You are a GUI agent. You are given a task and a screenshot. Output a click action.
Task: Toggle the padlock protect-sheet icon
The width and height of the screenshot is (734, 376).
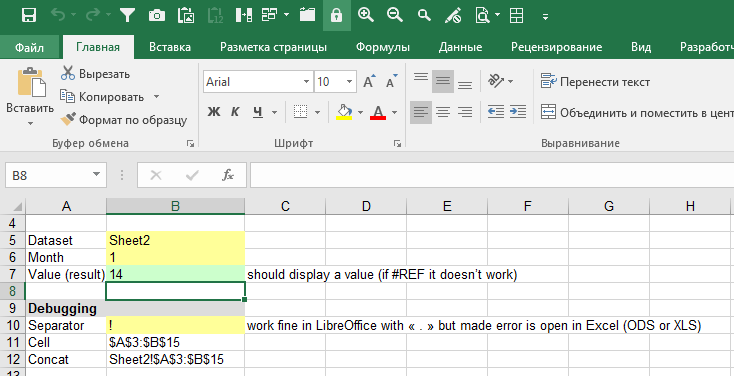pyautogui.click(x=337, y=15)
